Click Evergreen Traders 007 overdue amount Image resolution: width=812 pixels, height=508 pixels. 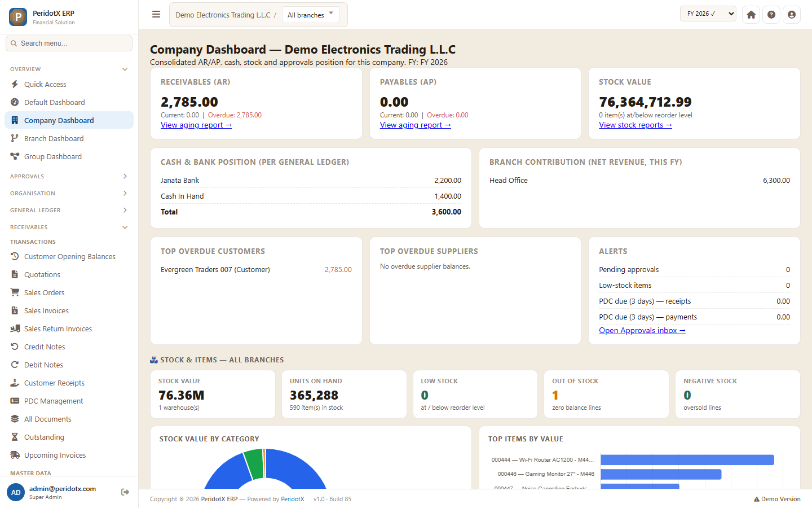338,270
